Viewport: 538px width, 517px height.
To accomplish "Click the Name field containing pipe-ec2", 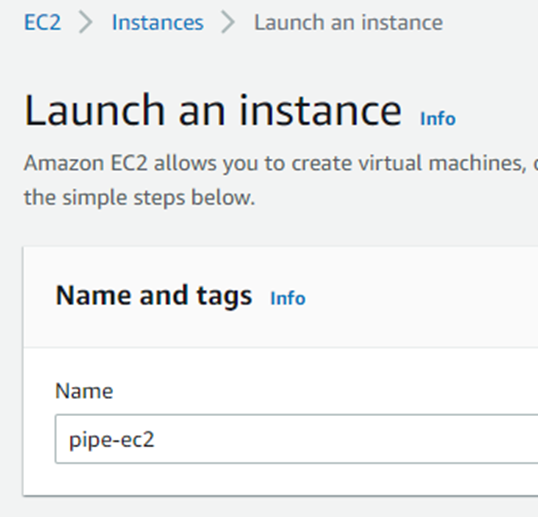I will pyautogui.click(x=296, y=439).
